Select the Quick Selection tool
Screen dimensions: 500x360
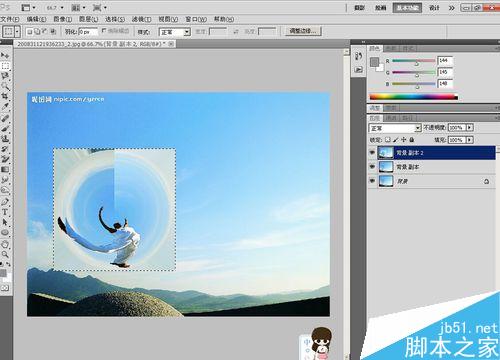tap(5, 86)
